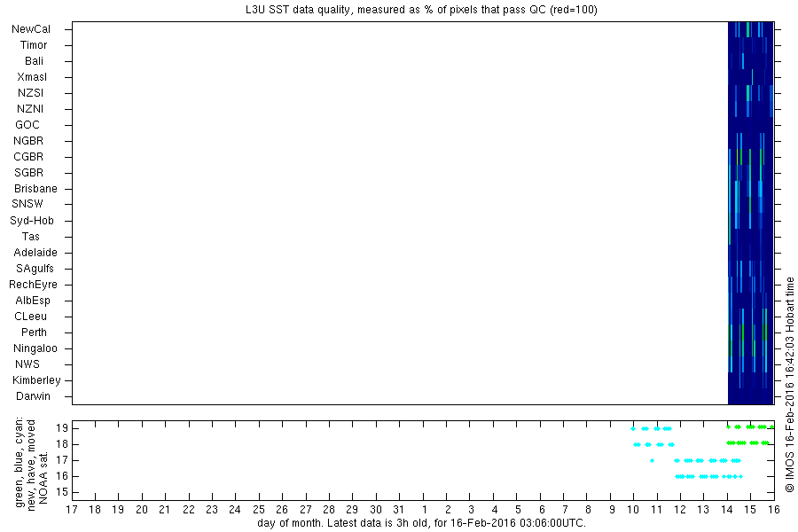
Task: Click the first green marker on satellite 18 row
Action: [x=728, y=443]
